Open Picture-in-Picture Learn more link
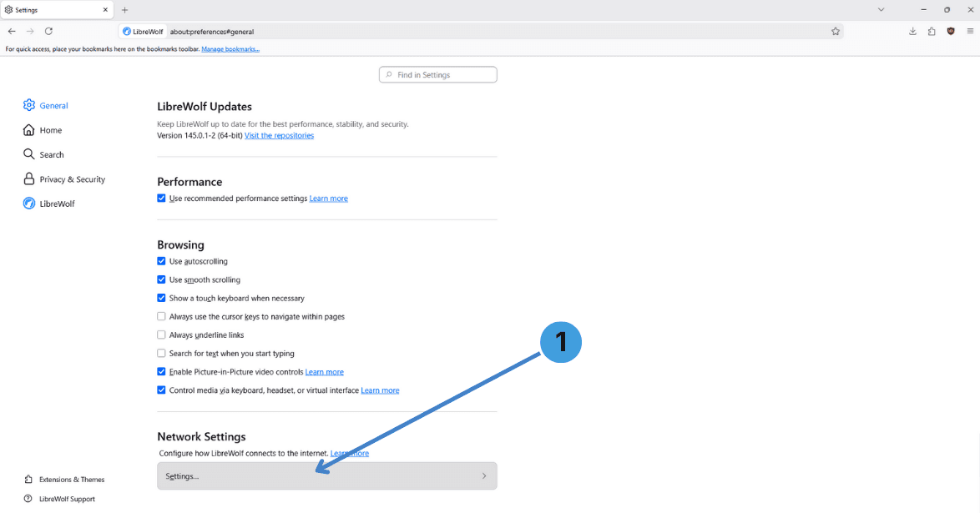Viewport: 980px width, 513px height. click(325, 372)
